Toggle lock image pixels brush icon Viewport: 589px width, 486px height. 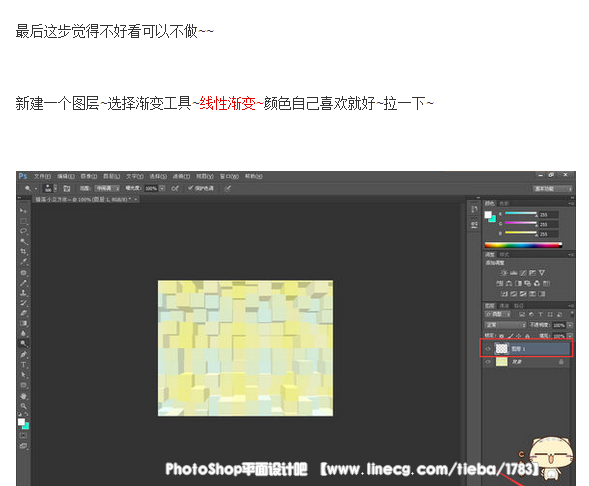click(x=510, y=336)
